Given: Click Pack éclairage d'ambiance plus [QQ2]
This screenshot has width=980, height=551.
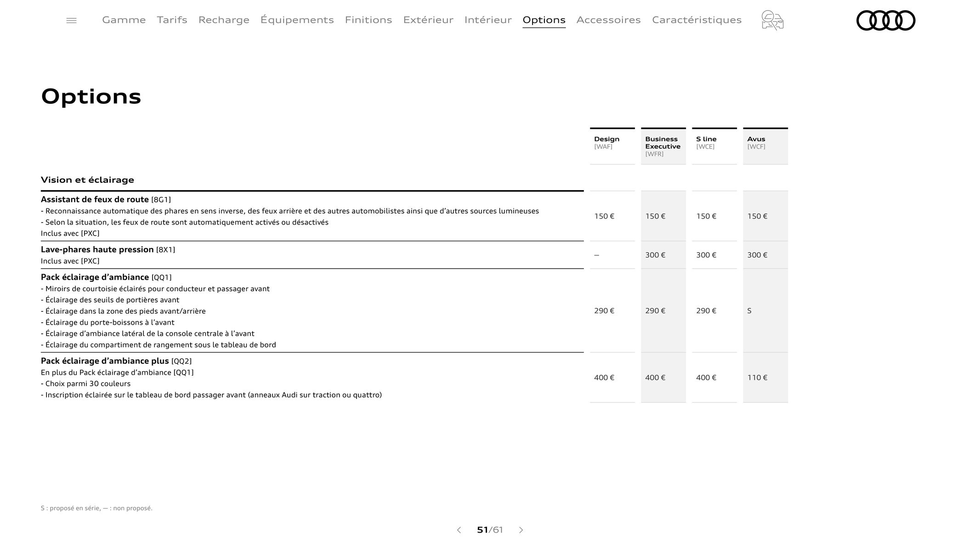Looking at the screenshot, I should (116, 361).
